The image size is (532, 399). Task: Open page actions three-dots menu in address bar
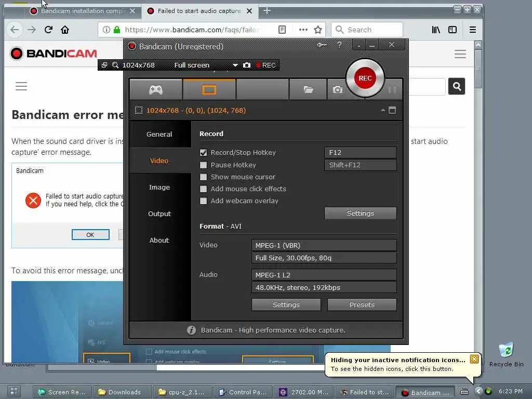click(303, 30)
